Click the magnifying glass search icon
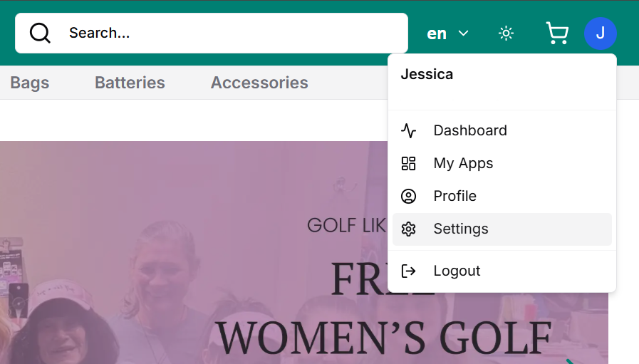This screenshot has width=639, height=364. [40, 33]
